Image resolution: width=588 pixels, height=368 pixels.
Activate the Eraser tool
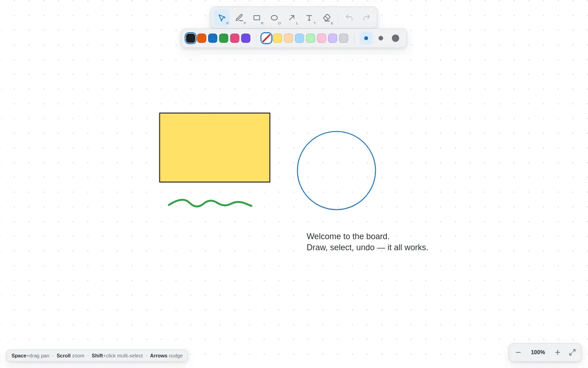pyautogui.click(x=327, y=18)
